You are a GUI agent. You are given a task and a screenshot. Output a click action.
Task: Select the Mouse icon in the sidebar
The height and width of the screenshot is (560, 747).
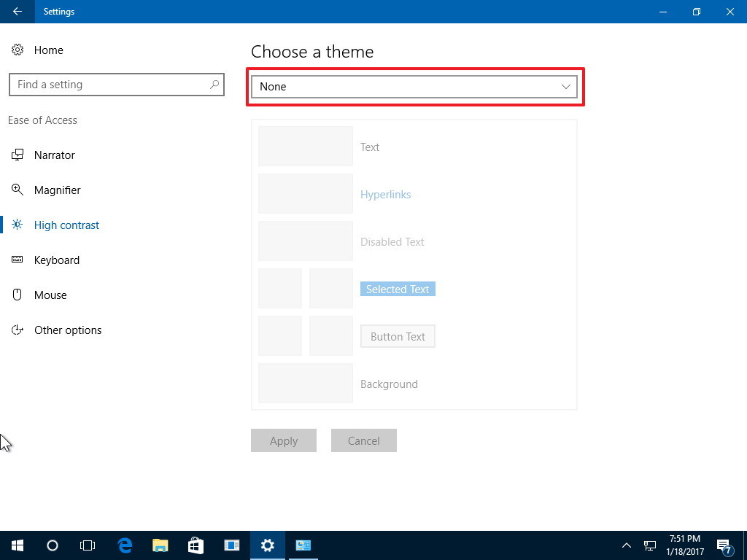pos(17,295)
